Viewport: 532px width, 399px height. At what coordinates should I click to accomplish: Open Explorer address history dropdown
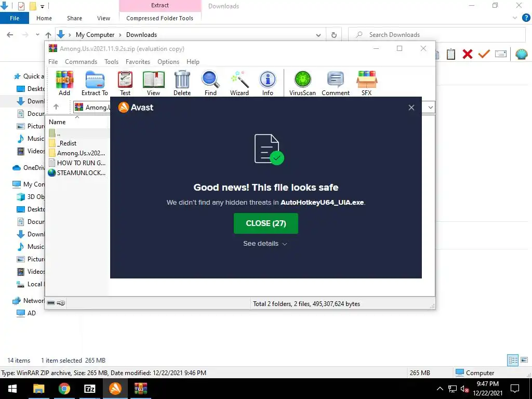pos(318,35)
